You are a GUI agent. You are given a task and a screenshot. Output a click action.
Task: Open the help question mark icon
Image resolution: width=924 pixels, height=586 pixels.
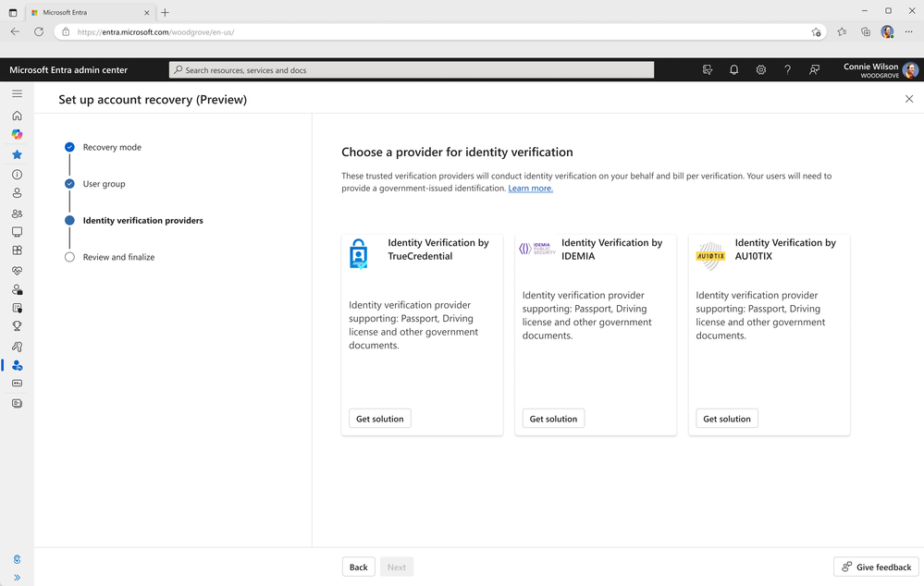(787, 70)
